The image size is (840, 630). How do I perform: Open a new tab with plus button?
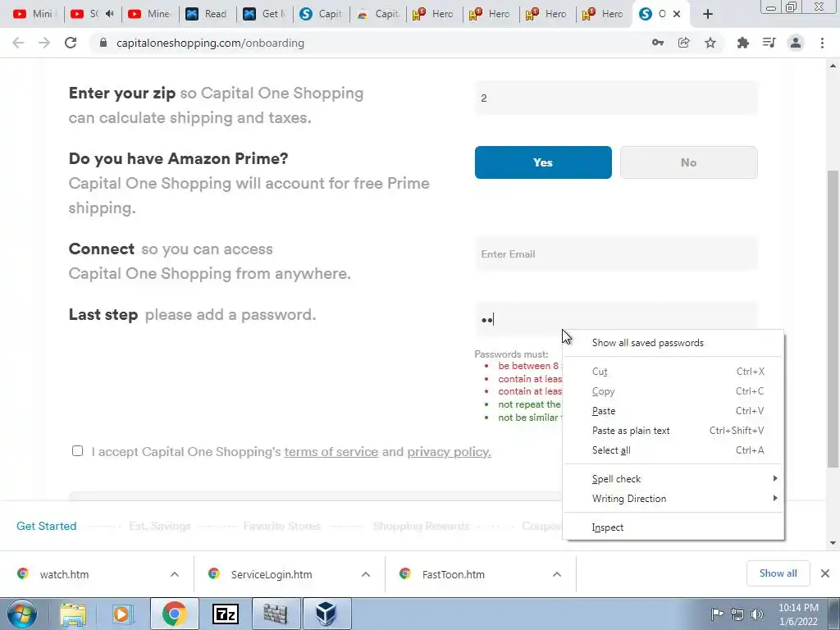pyautogui.click(x=708, y=14)
